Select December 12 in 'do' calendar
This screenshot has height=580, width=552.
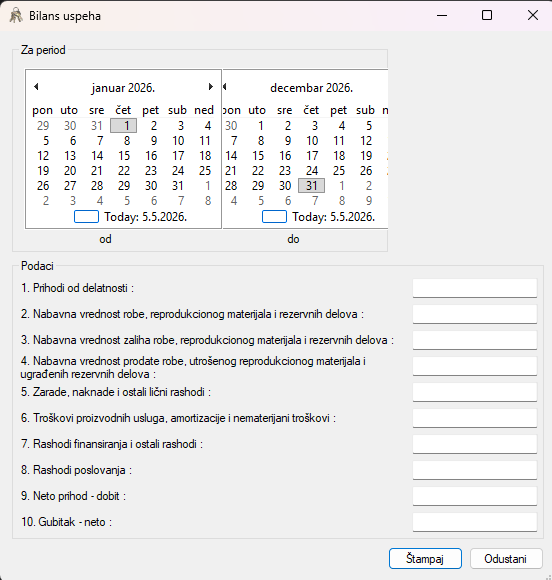tap(366, 141)
